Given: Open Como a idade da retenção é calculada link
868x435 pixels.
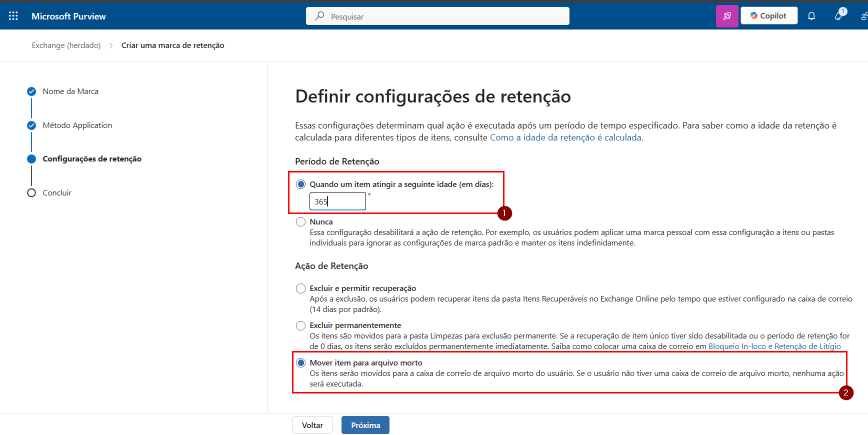Looking at the screenshot, I should pos(566,137).
